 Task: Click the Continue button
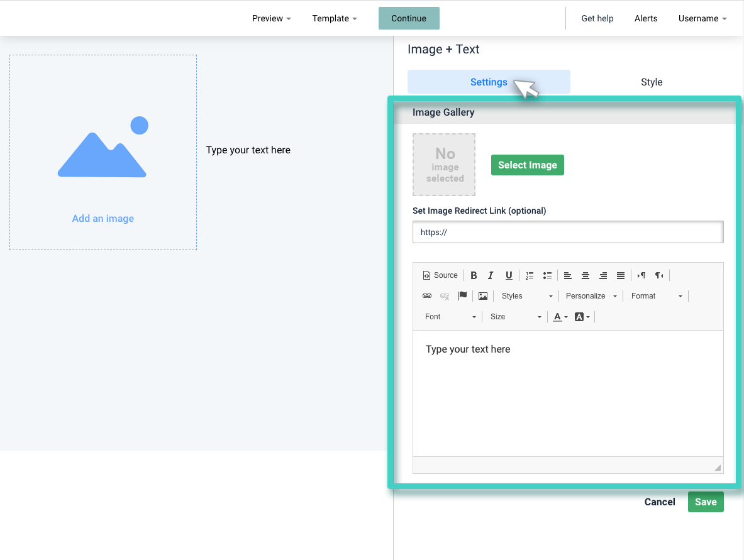[x=409, y=18]
